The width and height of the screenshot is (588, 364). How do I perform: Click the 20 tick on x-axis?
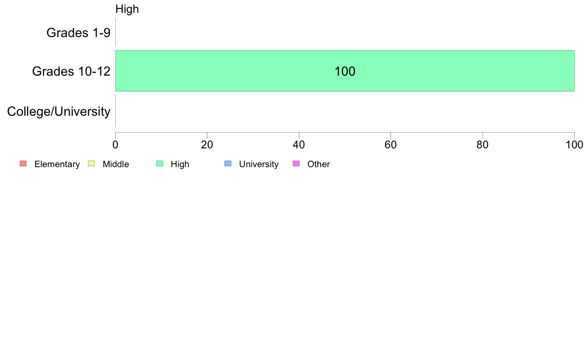[x=207, y=145]
